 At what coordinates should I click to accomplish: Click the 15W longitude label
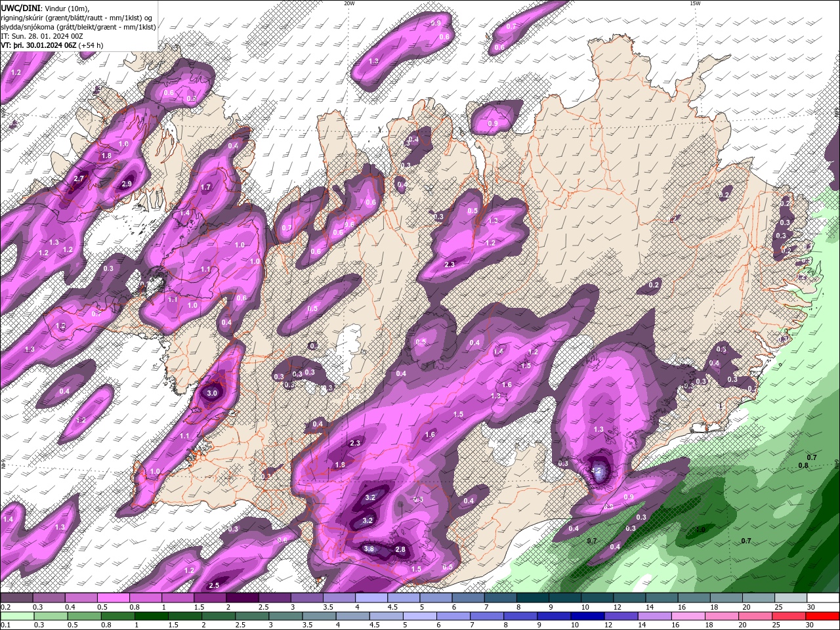point(695,3)
